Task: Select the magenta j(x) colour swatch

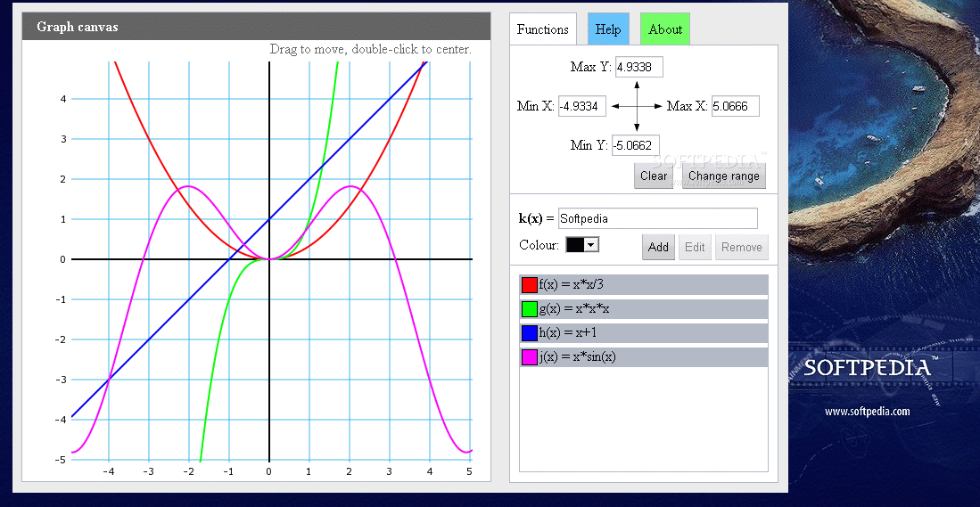Action: point(530,357)
